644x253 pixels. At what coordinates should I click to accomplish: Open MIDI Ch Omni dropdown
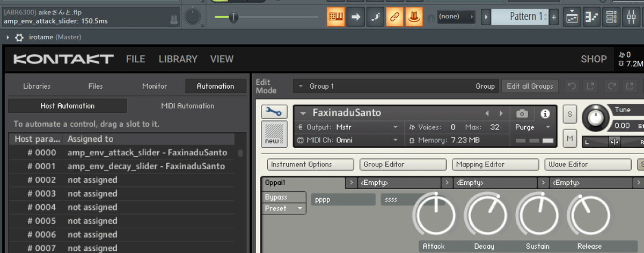tap(348, 140)
